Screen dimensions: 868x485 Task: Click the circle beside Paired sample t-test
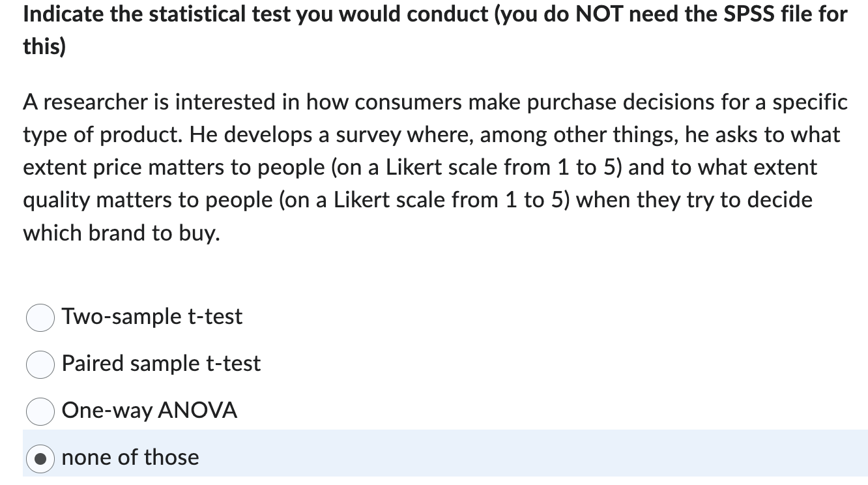pyautogui.click(x=40, y=365)
